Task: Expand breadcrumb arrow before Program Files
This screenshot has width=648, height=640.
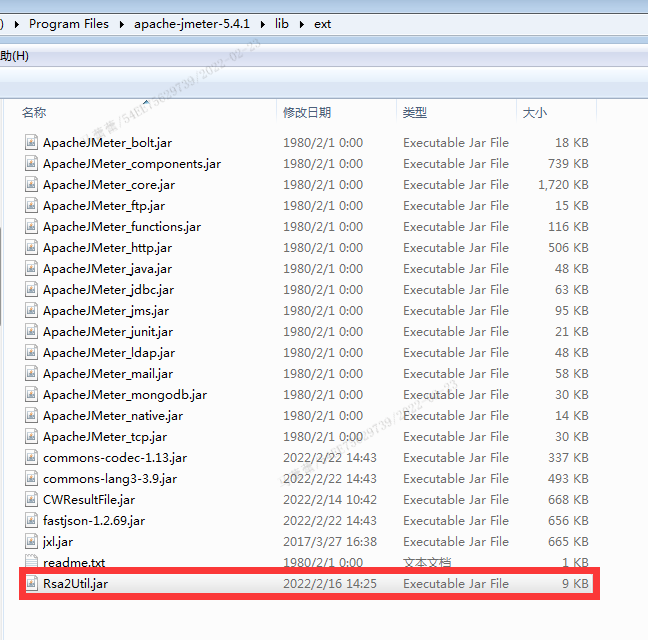Action: pos(17,24)
